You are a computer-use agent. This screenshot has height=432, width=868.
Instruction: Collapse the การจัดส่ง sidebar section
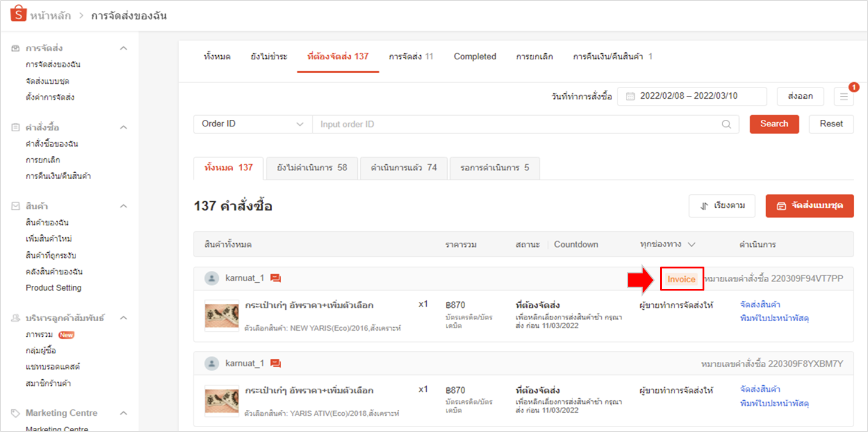123,47
